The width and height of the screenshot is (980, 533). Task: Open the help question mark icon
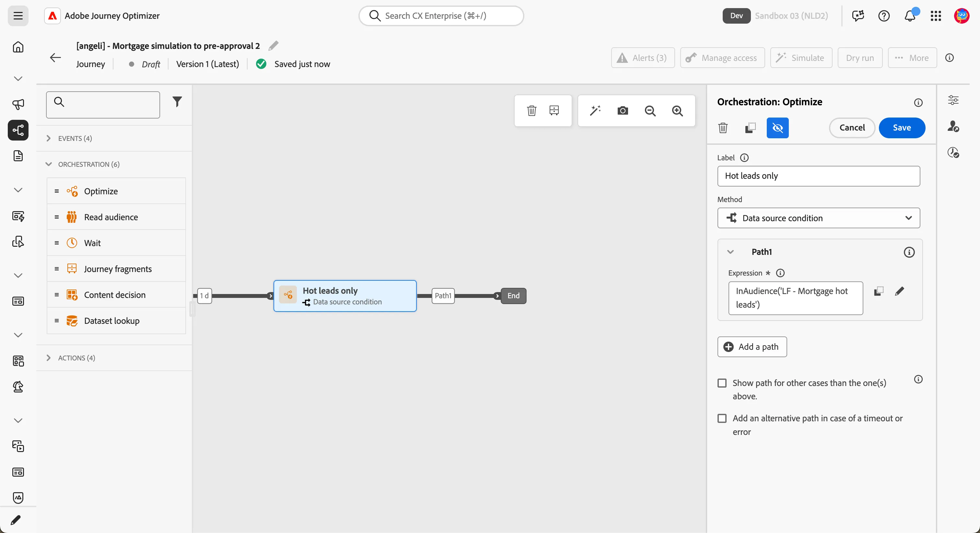point(884,16)
